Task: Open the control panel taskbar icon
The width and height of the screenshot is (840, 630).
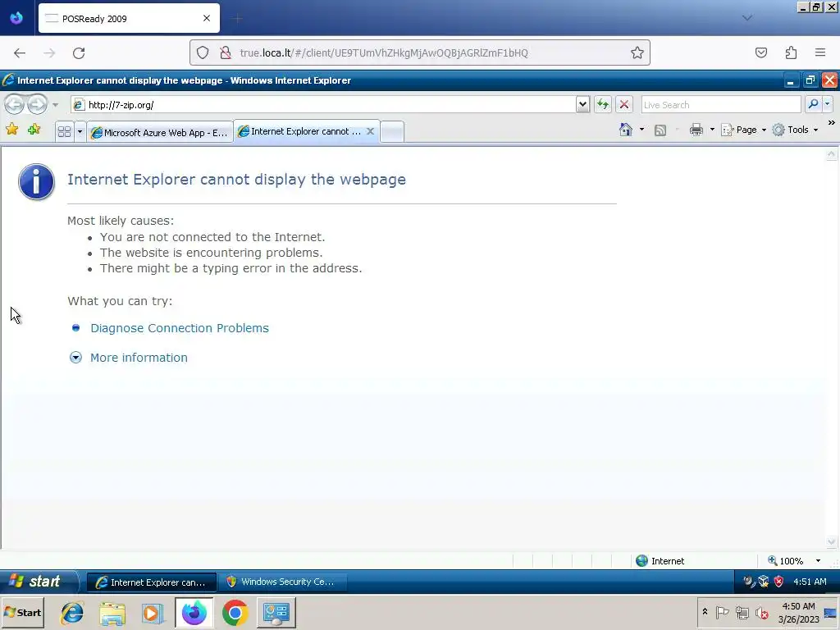Action: pos(276,612)
